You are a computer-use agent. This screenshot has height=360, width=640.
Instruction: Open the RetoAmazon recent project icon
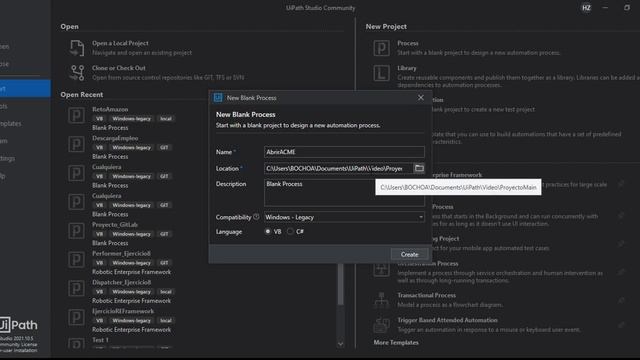[76, 116]
